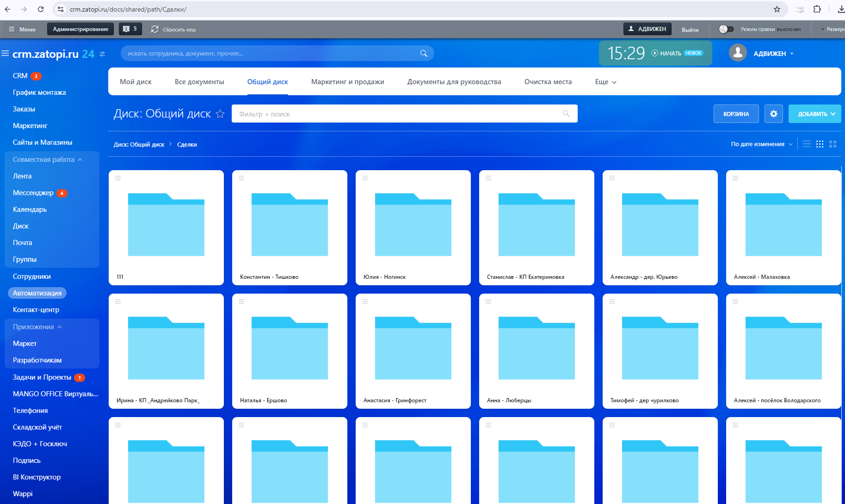
Task: Open Документы для руководства tab
Action: point(454,82)
